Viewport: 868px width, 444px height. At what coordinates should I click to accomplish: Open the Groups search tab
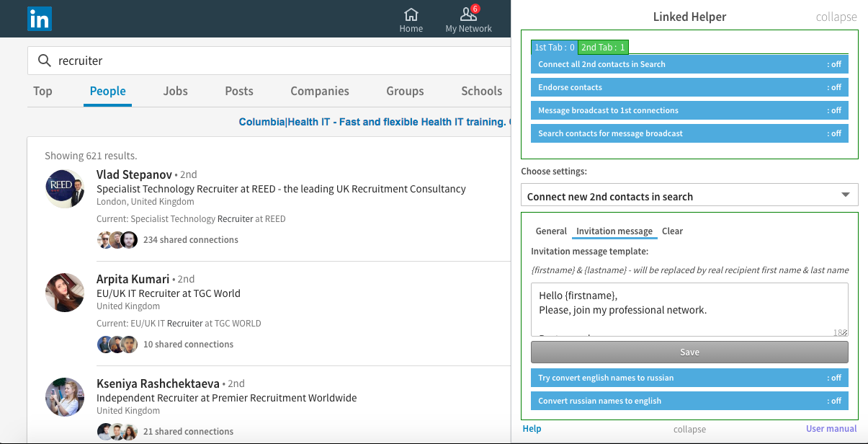pyautogui.click(x=405, y=91)
